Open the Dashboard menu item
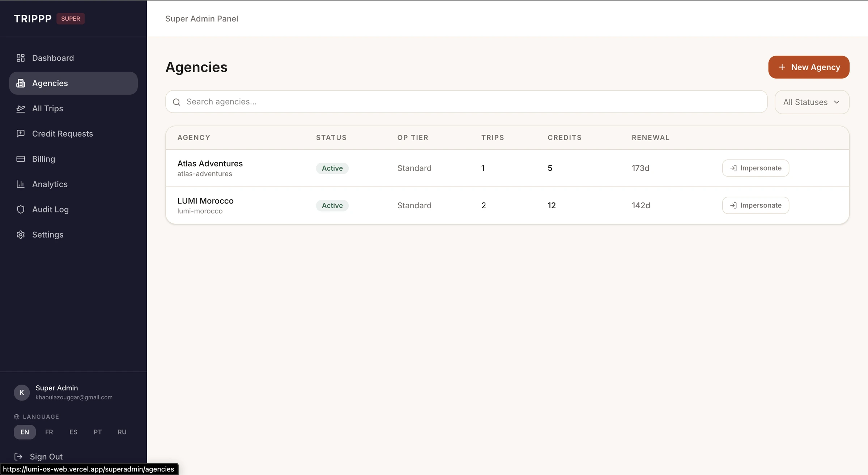 click(x=73, y=58)
